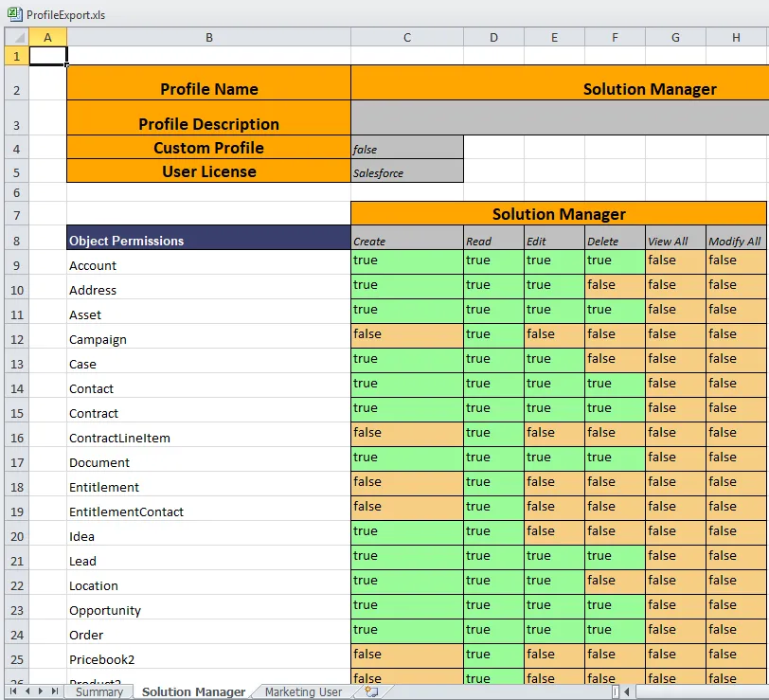The image size is (769, 700).
Task: Click the 'Modify All' column heading cell
Action: (x=736, y=238)
